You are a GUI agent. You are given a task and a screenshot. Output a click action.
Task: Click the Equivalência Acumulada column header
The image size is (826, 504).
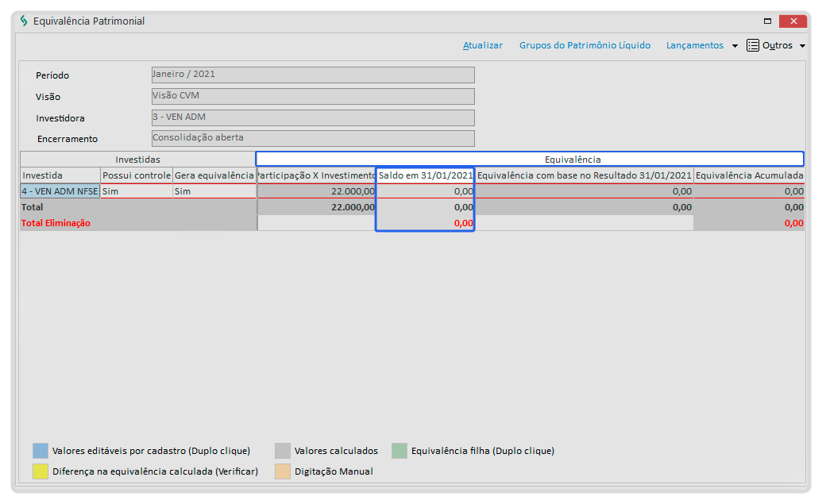748,175
